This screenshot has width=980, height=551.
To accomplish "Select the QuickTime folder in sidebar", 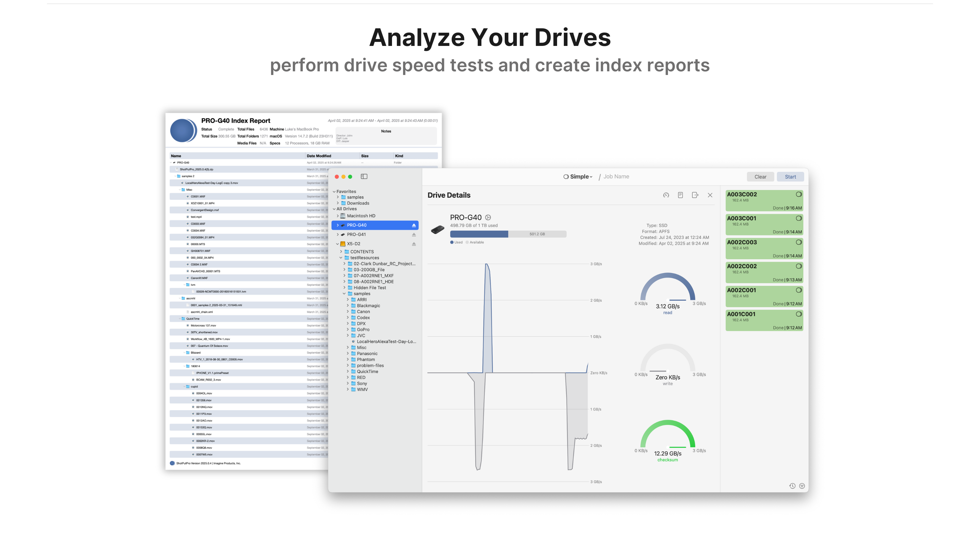I will [367, 372].
